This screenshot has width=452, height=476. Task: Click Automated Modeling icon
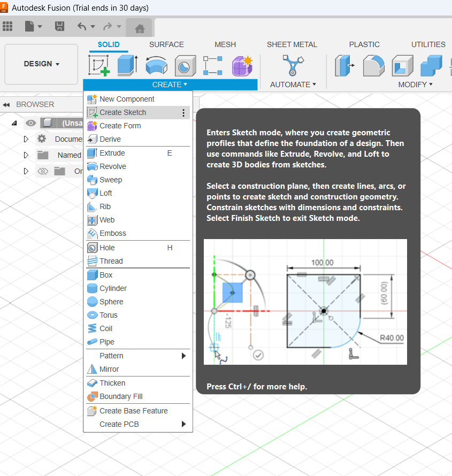[293, 65]
